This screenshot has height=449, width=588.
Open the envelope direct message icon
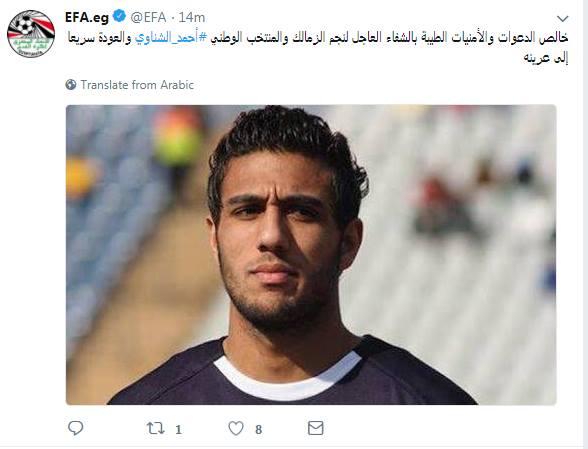coord(315,428)
